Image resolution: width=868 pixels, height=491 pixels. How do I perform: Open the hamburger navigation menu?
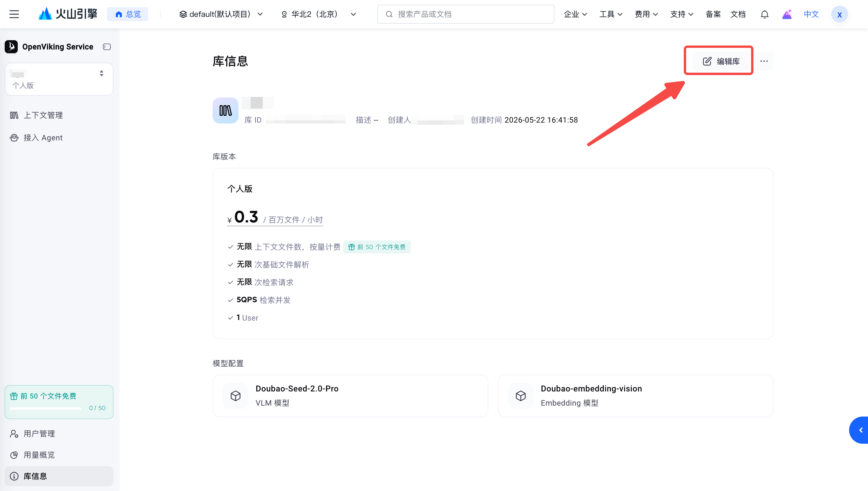(14, 14)
